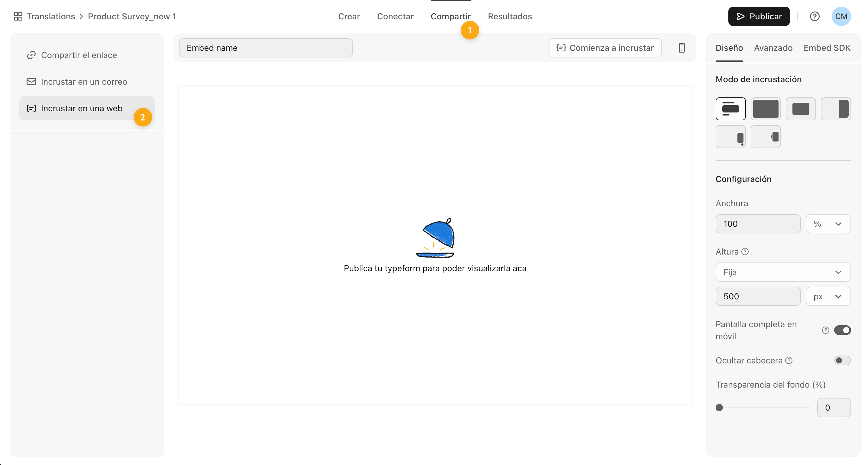Click the transparency percentage value field
Image resolution: width=868 pixels, height=465 pixels.
834,408
